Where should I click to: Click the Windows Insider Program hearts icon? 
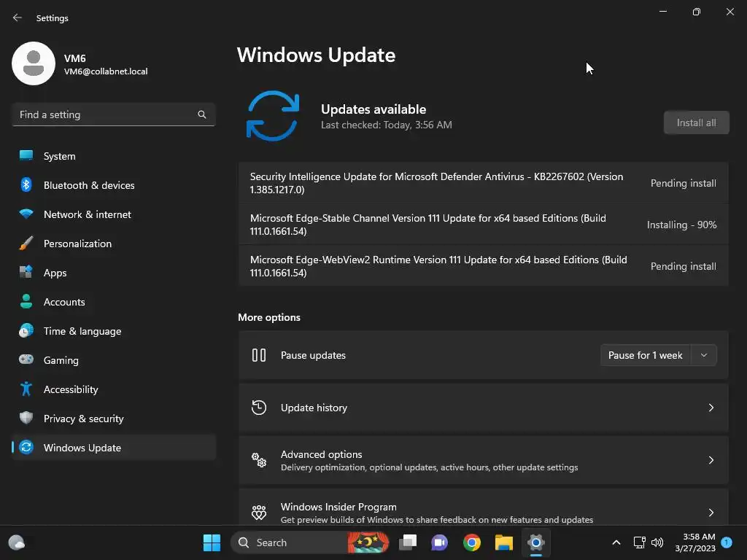tap(259, 513)
